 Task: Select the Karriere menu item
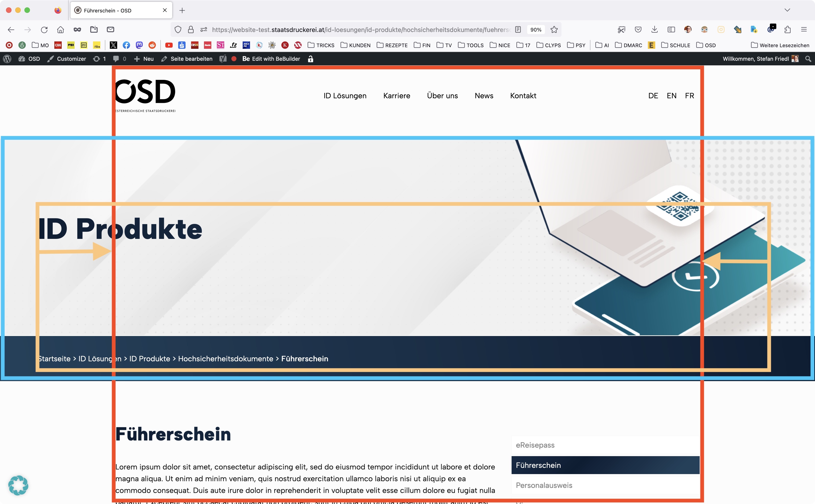pyautogui.click(x=396, y=96)
